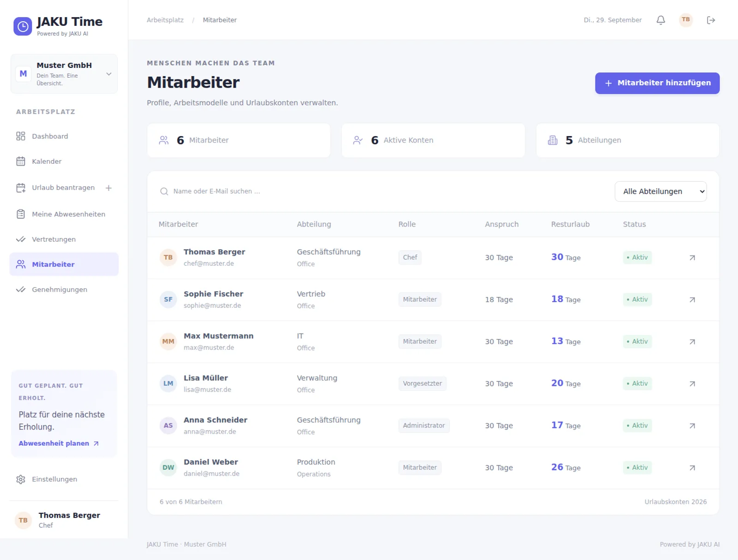
Task: Click the notification bell icon
Action: point(661,20)
